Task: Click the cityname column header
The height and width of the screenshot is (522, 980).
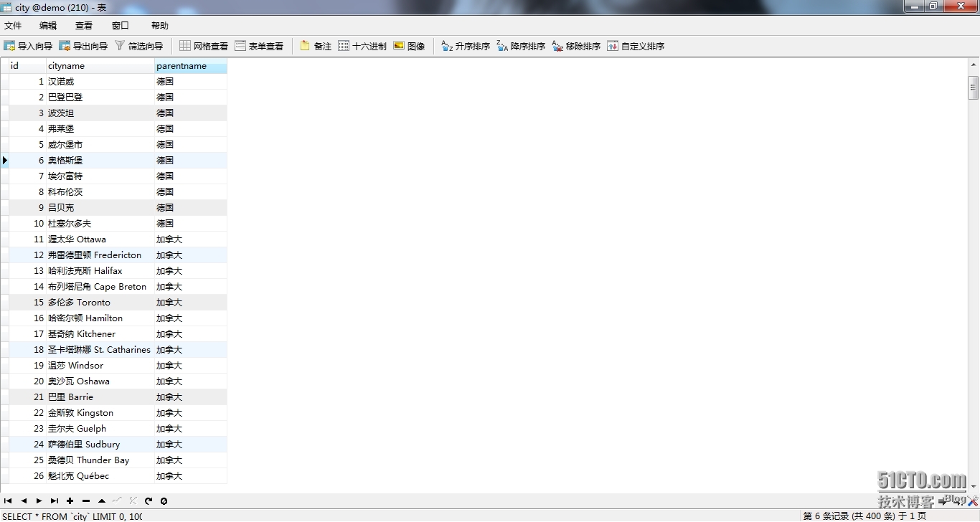Action: coord(100,66)
